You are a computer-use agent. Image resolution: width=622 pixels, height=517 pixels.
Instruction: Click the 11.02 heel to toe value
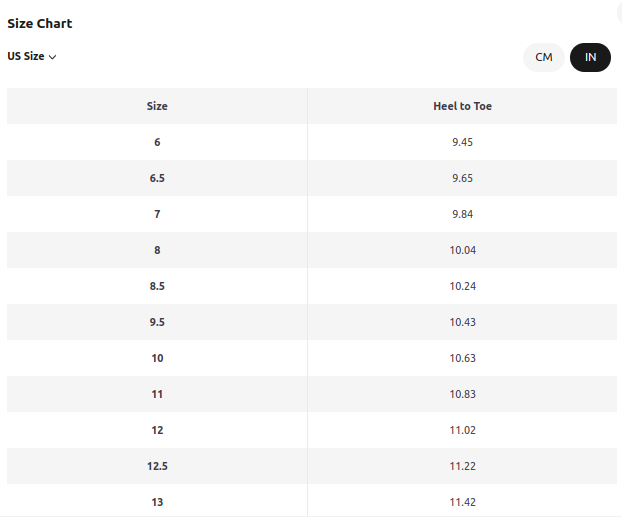click(x=463, y=430)
